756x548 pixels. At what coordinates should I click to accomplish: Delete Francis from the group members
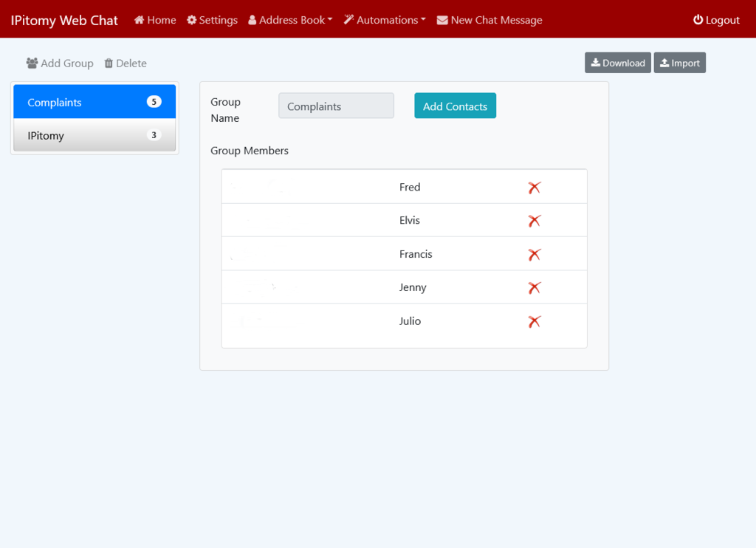point(535,255)
